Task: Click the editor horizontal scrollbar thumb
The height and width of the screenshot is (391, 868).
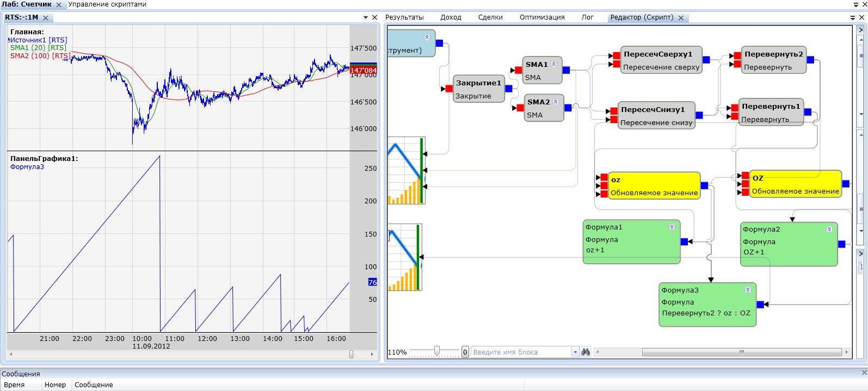Action: click(x=741, y=352)
